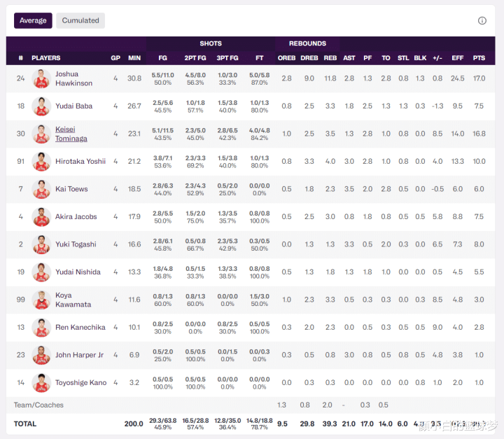504x439 pixels.
Task: Sort by the AST column header
Action: coord(349,58)
